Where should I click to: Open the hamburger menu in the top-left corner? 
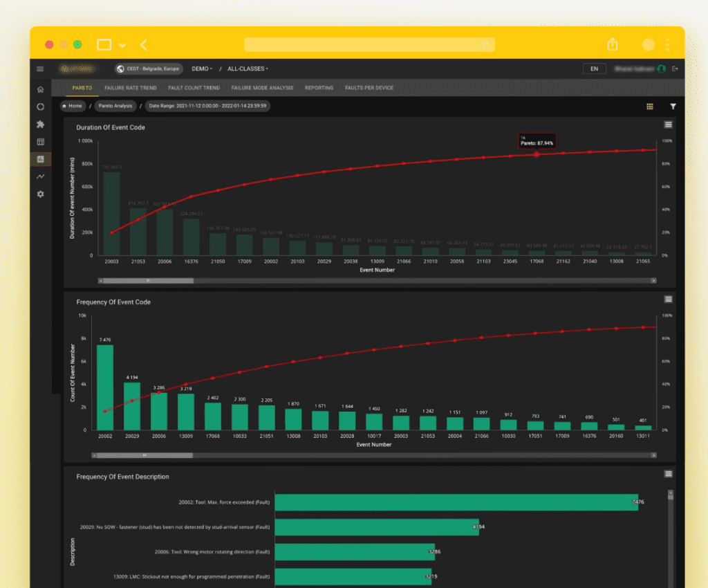tap(40, 69)
